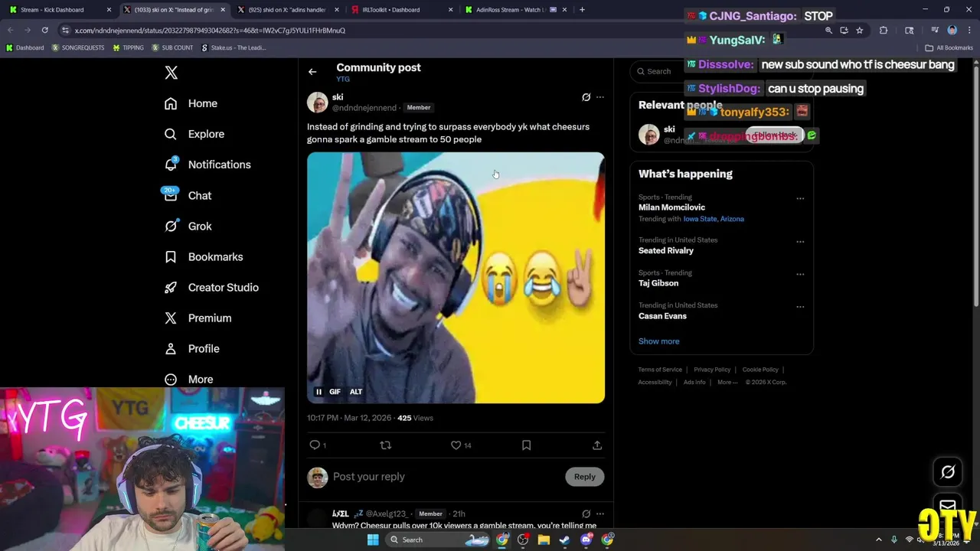Open ski's profile under Relevant people
The width and height of the screenshot is (980, 551).
click(669, 129)
